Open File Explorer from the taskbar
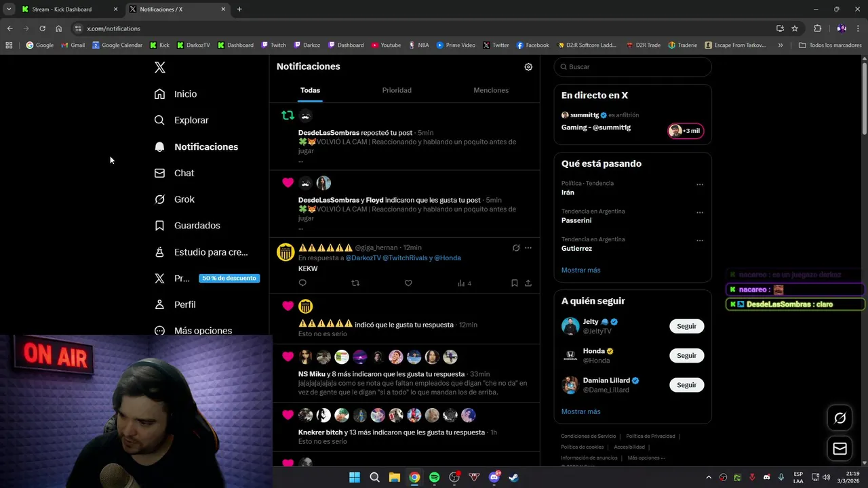 394,477
